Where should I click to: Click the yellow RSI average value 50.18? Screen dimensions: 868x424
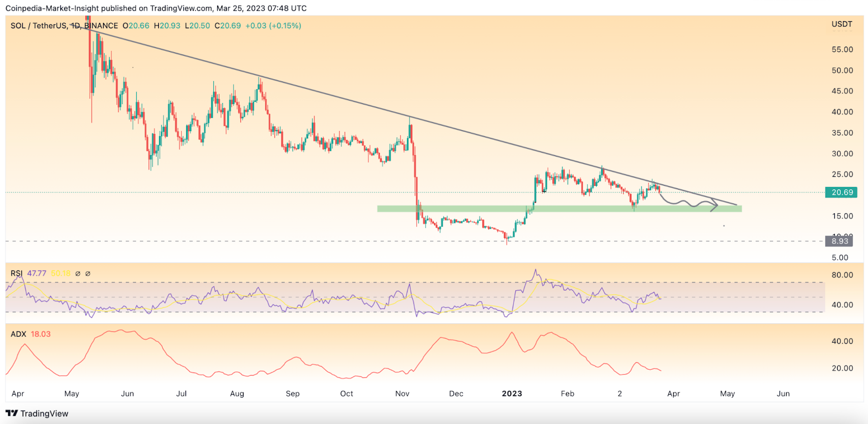pos(61,273)
